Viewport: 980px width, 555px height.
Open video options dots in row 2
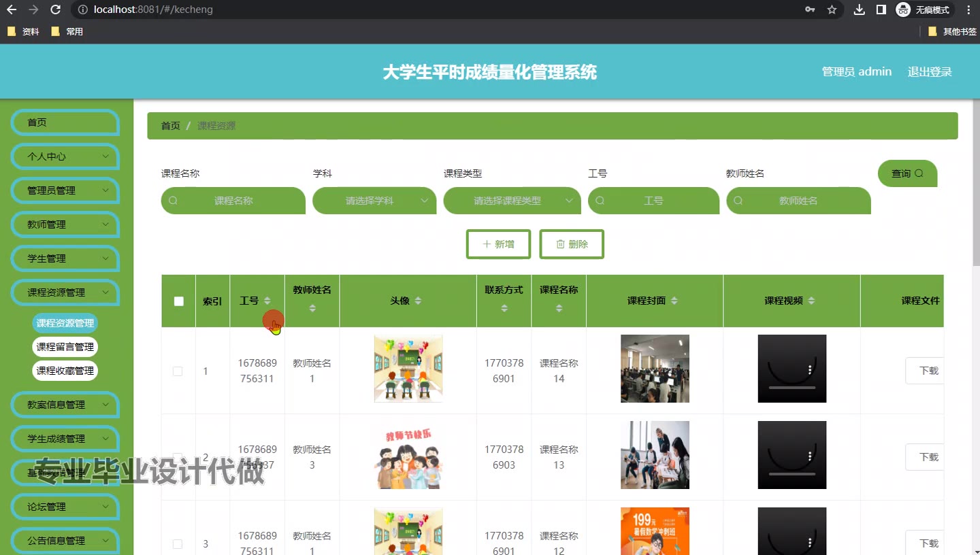tap(810, 456)
